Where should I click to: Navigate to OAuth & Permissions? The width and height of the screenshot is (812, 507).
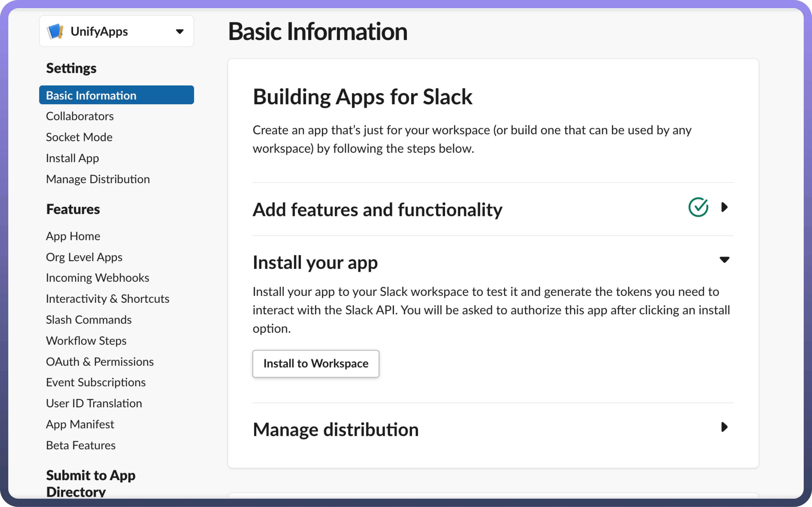coord(100,362)
